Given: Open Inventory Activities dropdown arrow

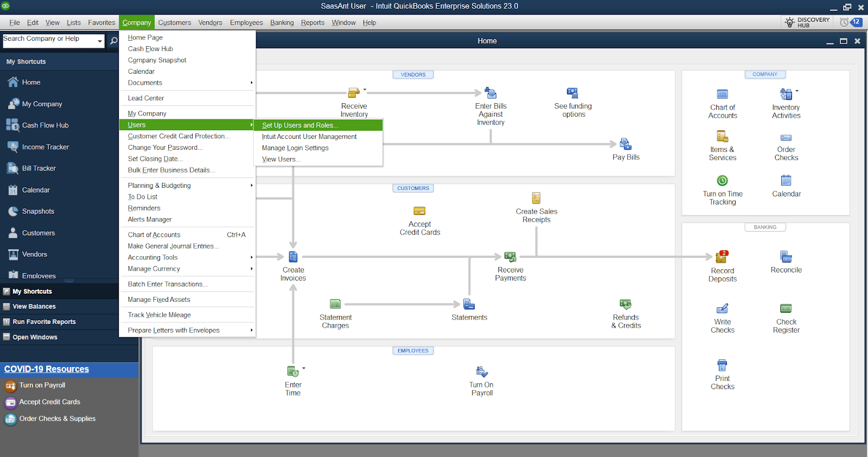Looking at the screenshot, I should tap(797, 91).
